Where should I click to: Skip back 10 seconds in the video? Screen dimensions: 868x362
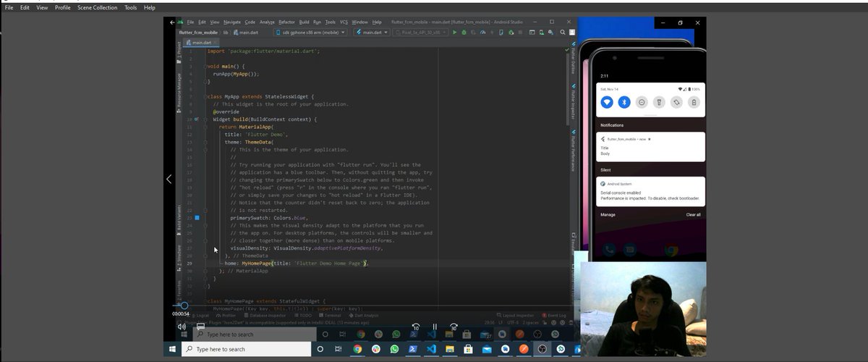pos(415,327)
